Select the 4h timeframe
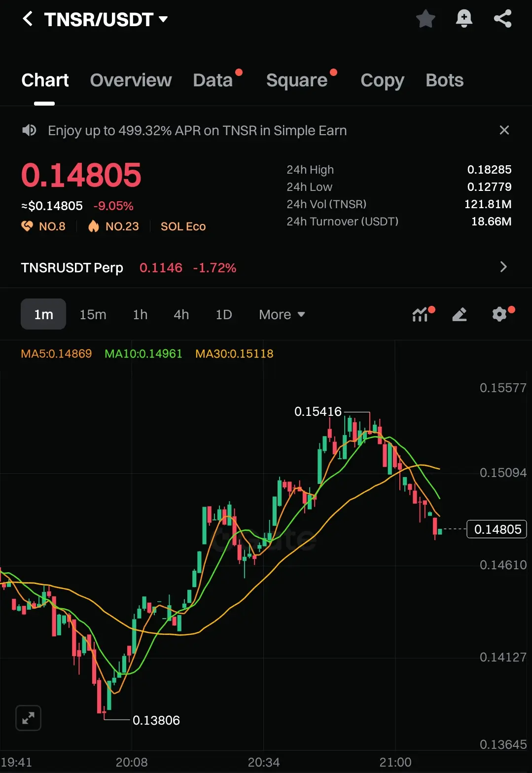 coord(181,314)
